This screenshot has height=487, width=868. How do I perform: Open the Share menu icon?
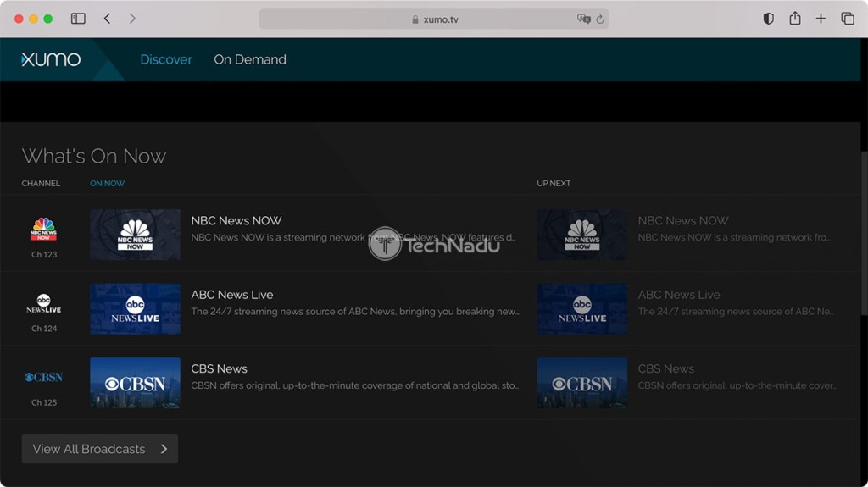pos(795,19)
